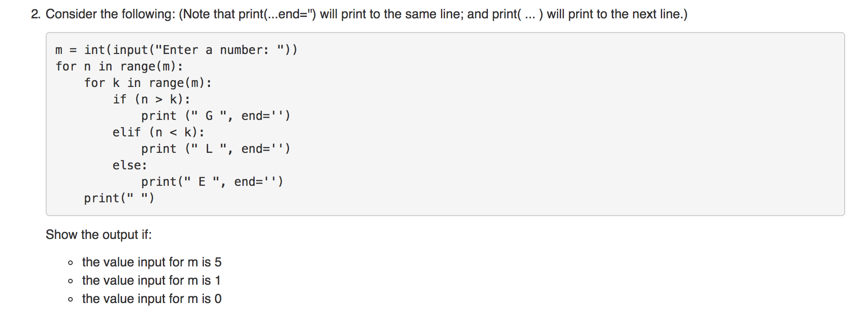The height and width of the screenshot is (314, 868).
Task: Click the final print(" ") code line
Action: (x=119, y=198)
